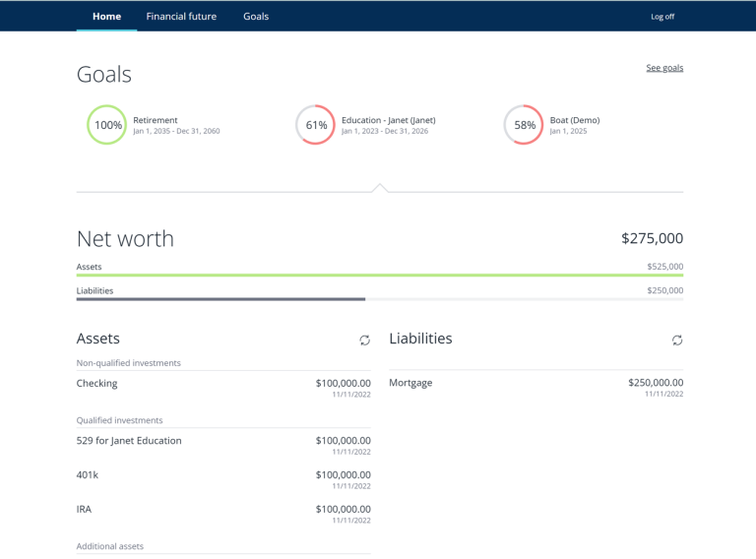Click the Boat 58% progress circle
The height and width of the screenshot is (559, 756).
(524, 125)
